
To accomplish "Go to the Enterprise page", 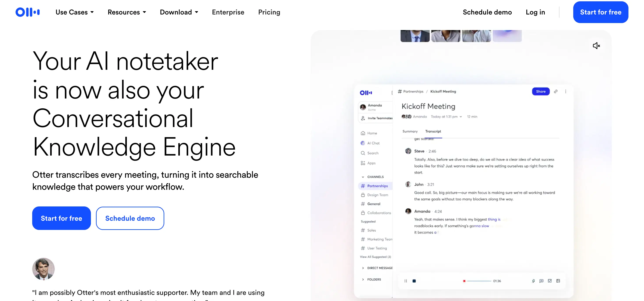I will point(228,12).
